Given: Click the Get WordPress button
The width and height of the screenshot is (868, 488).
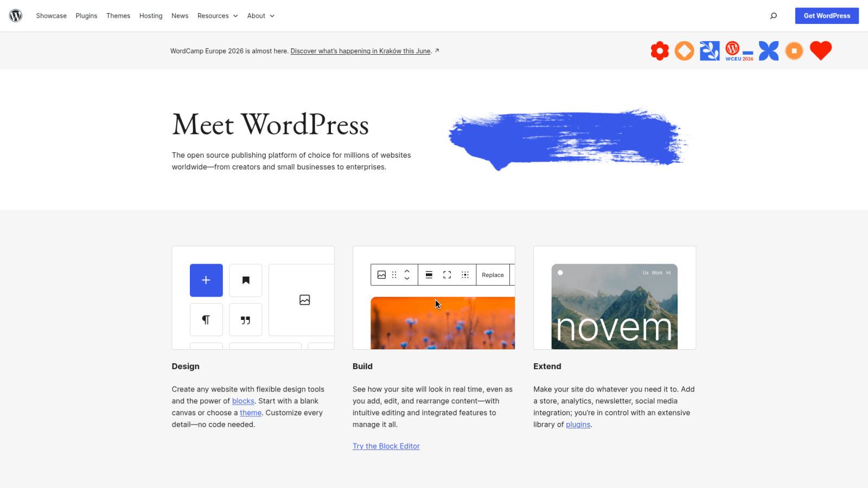Looking at the screenshot, I should pos(827,16).
